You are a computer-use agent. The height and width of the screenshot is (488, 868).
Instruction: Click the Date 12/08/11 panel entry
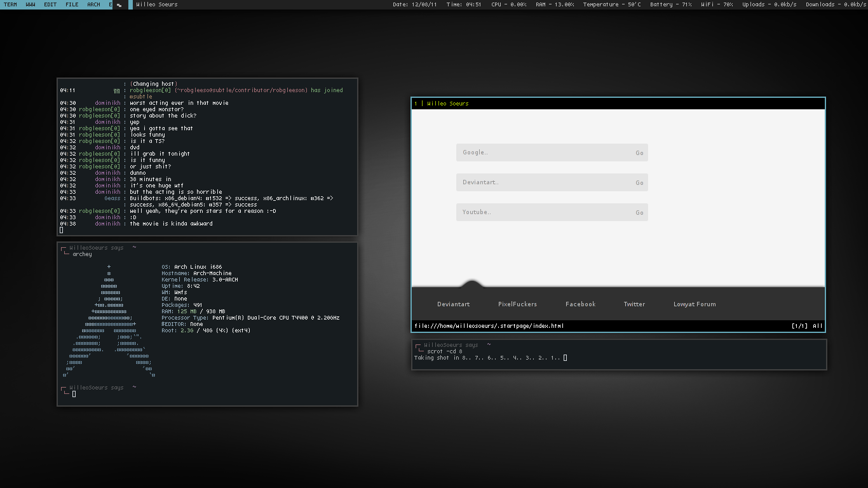415,4
